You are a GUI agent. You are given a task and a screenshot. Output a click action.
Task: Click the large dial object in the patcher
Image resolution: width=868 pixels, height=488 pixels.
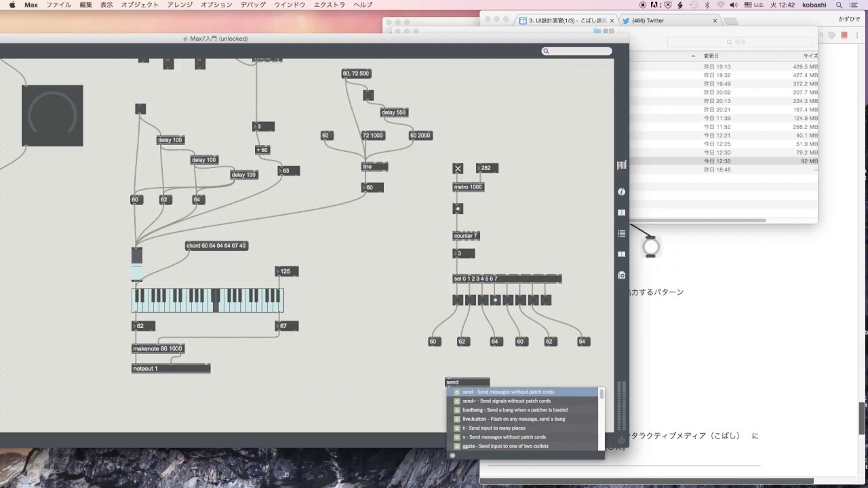(52, 116)
